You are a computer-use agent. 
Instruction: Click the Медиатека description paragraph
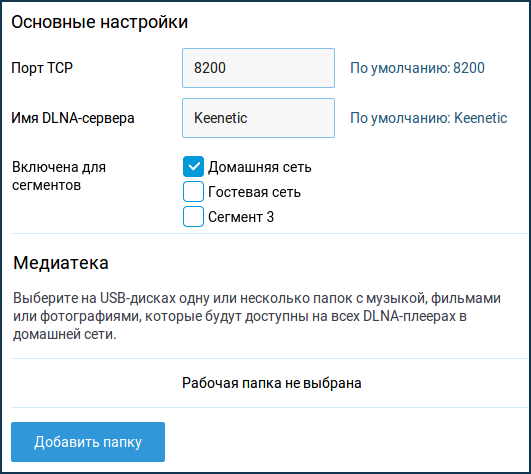(257, 316)
